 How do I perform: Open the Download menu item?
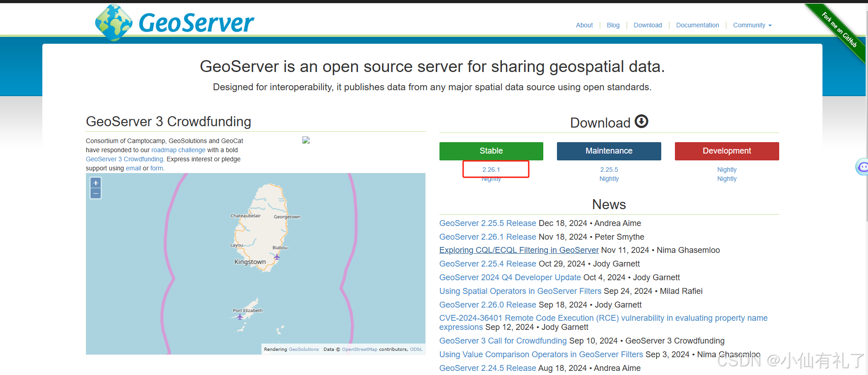tap(648, 25)
